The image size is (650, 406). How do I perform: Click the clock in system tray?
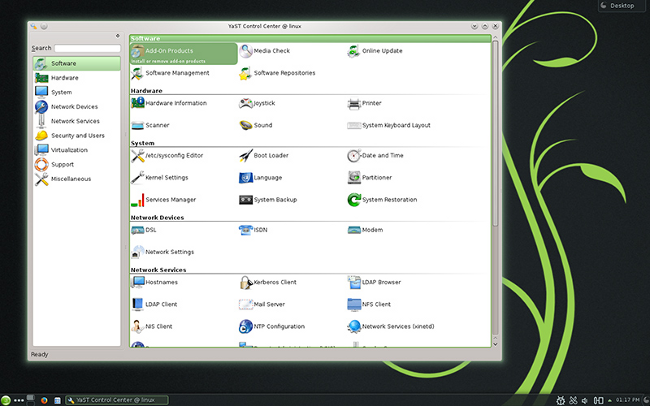tap(628, 400)
